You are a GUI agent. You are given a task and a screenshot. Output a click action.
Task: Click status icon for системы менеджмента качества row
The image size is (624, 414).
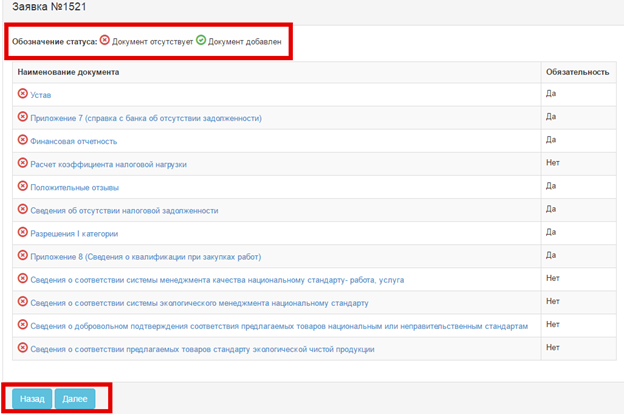(23, 278)
